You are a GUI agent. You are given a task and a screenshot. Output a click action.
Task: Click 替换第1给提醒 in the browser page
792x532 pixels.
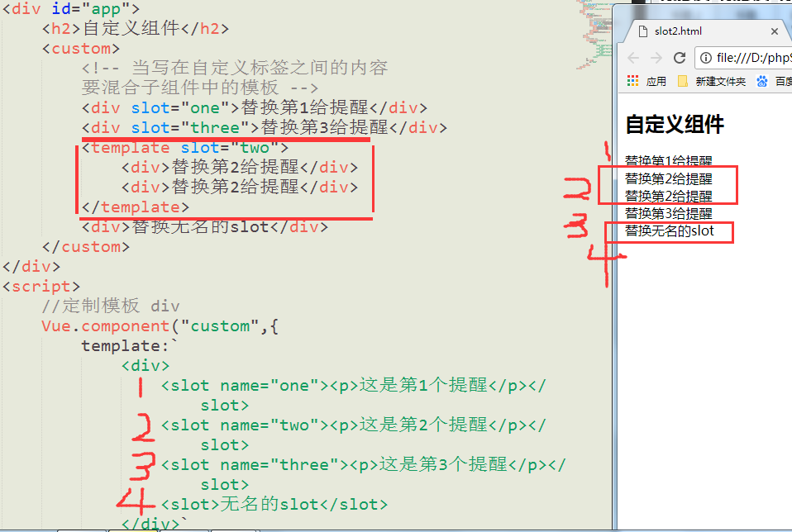pos(668,160)
